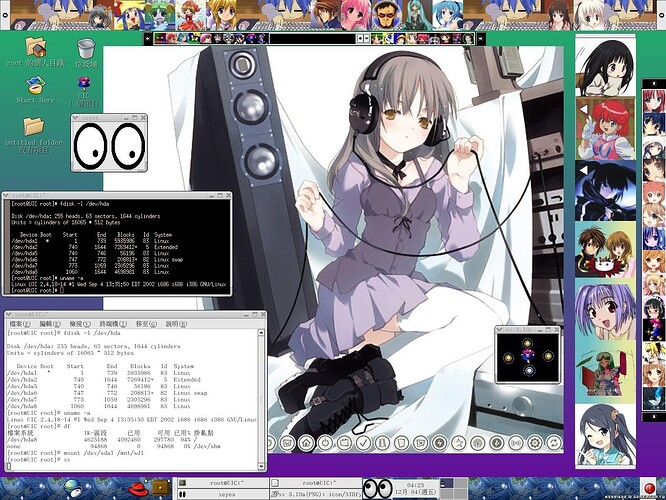Click 'Extended' in the white terminal partition table
The height and width of the screenshot is (500, 666).
click(x=186, y=379)
